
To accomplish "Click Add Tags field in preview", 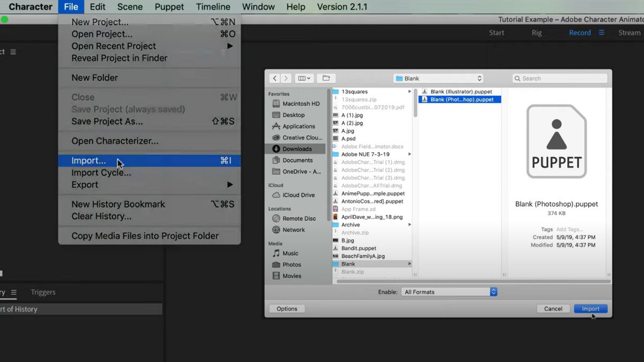I will pos(570,229).
